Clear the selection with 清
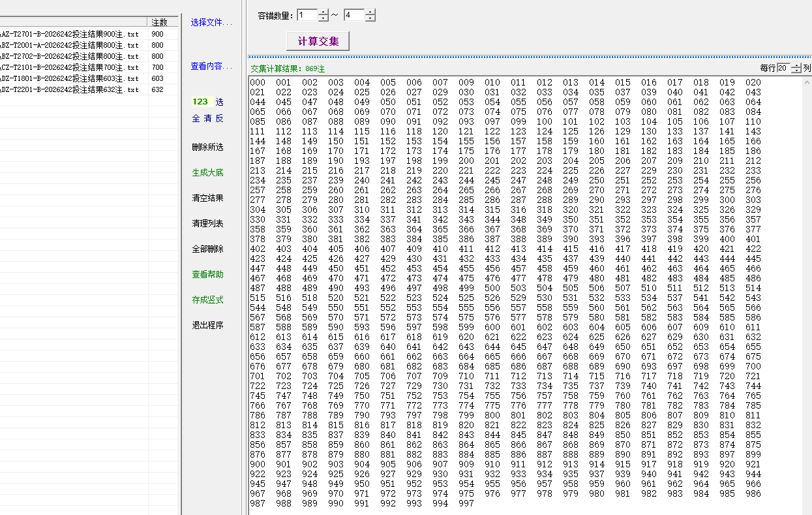Screen dimensions: 812x515 click(x=207, y=118)
